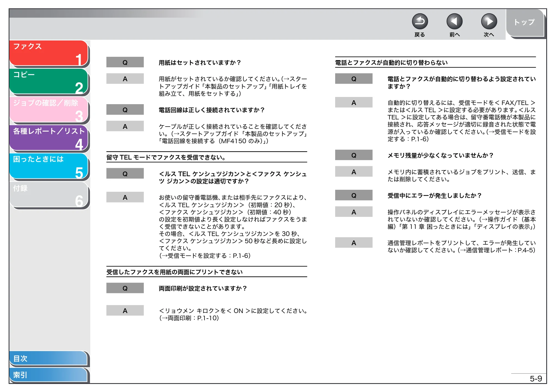
Task: Follow reference (→通信管理レポート：P.4-5)
Action: (497, 250)
